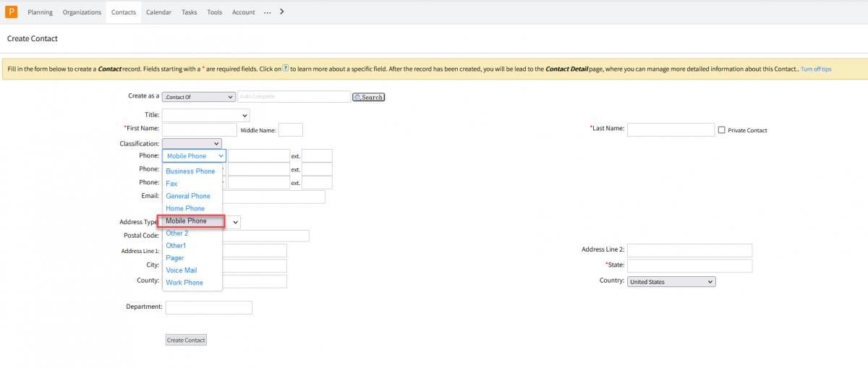Click the Auto Complete input field
This screenshot has width=868, height=368.
pyautogui.click(x=294, y=97)
